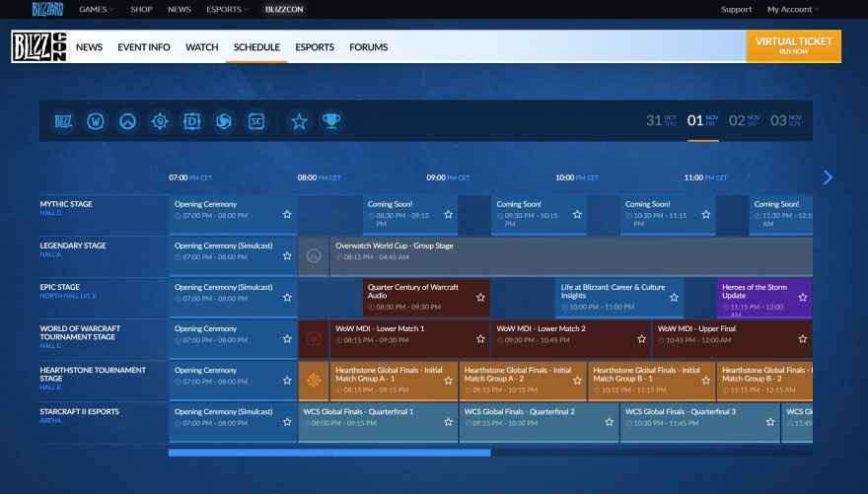Favorite WoW MDI - Lower Match 2
The height and width of the screenshot is (494, 868).
[641, 338]
